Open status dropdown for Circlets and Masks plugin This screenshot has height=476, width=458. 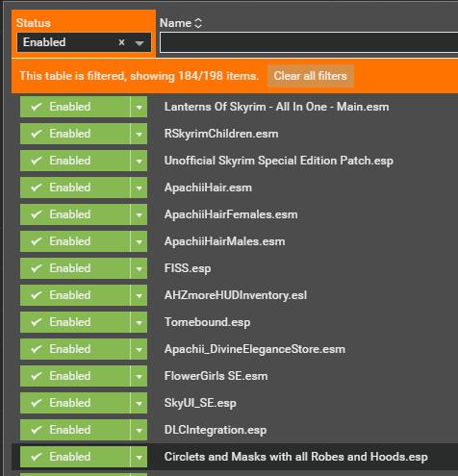pos(139,457)
